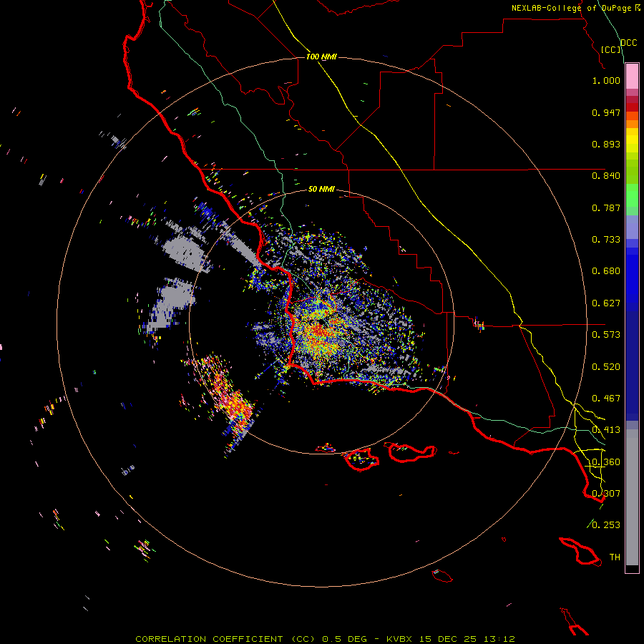This screenshot has height=644, width=644.
Task: Click the DCC label above the color bar
Action: coord(628,43)
